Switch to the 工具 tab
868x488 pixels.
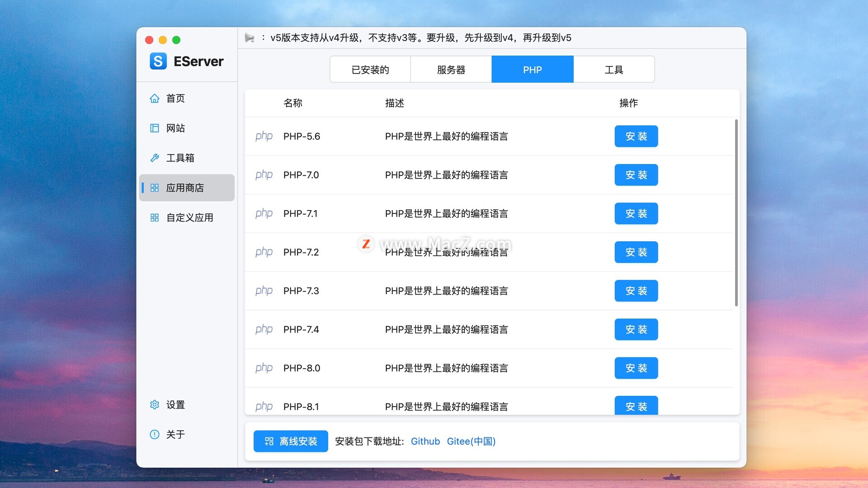pyautogui.click(x=614, y=70)
